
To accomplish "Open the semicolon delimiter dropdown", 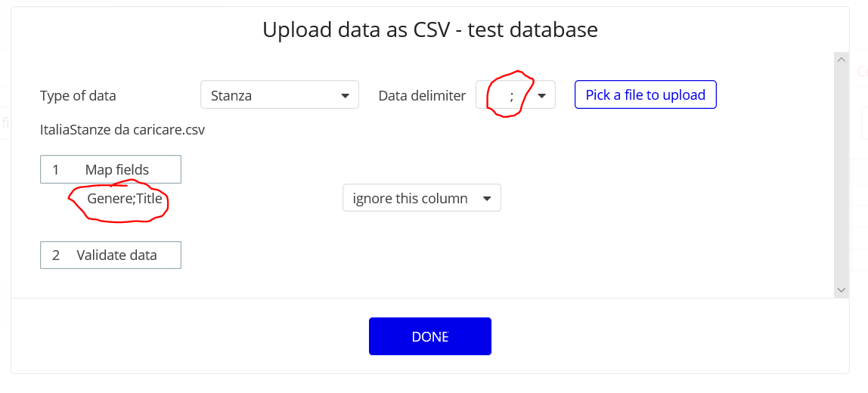I will [515, 95].
